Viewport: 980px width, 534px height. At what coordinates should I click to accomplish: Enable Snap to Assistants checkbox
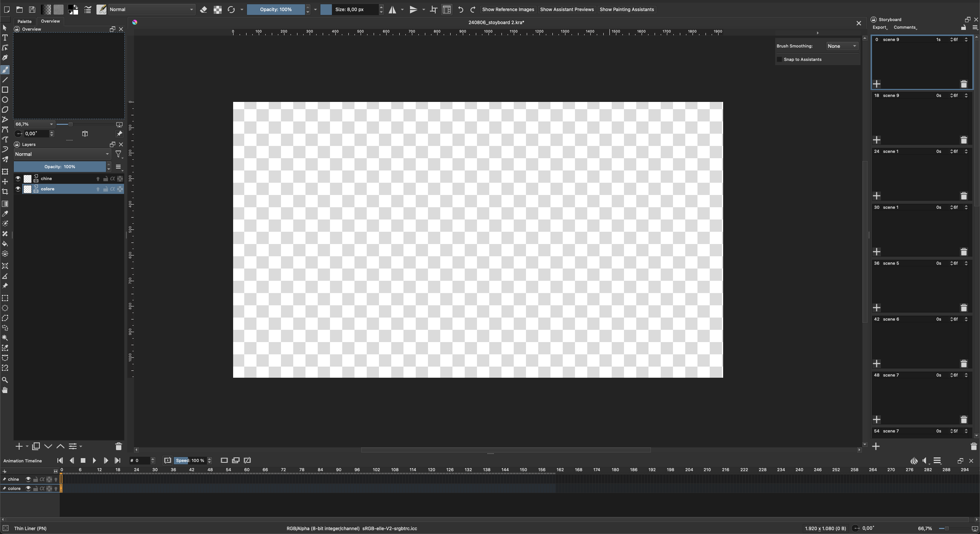(779, 59)
